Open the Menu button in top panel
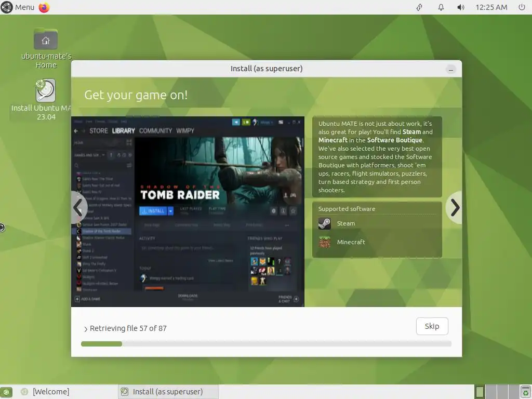 point(18,7)
